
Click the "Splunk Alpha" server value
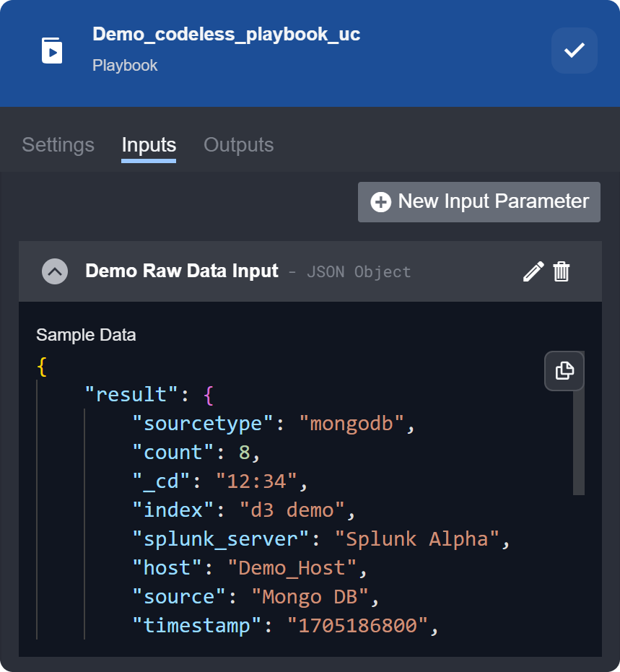point(416,539)
